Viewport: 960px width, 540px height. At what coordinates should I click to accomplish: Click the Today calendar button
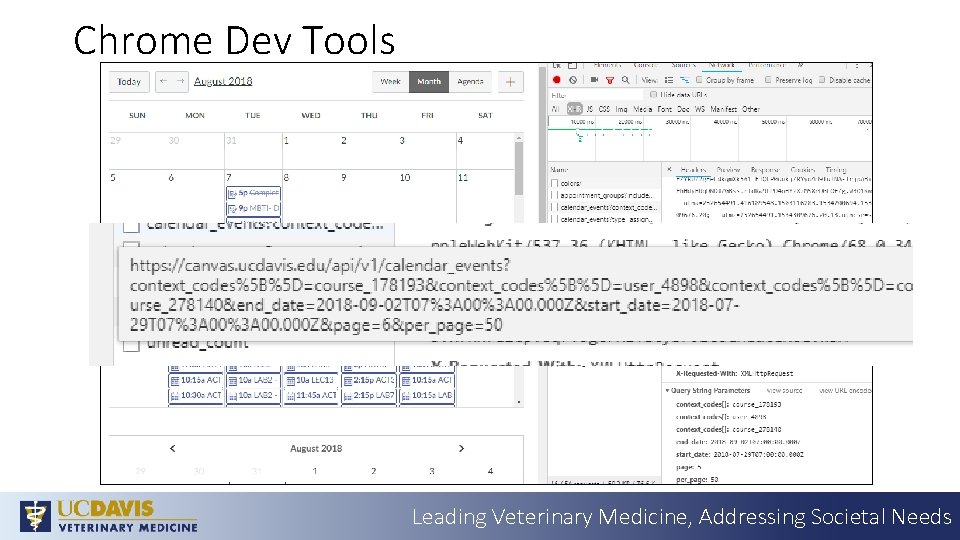(129, 81)
